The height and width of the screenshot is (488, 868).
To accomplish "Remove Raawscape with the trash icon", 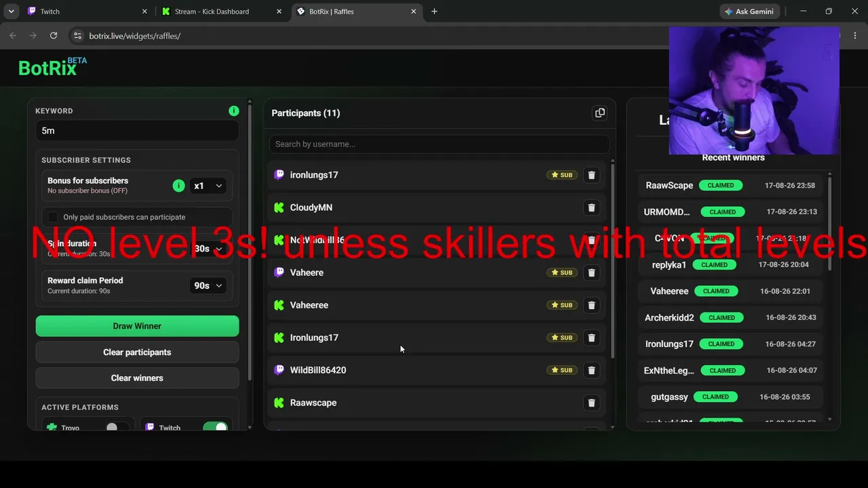I will coord(591,403).
